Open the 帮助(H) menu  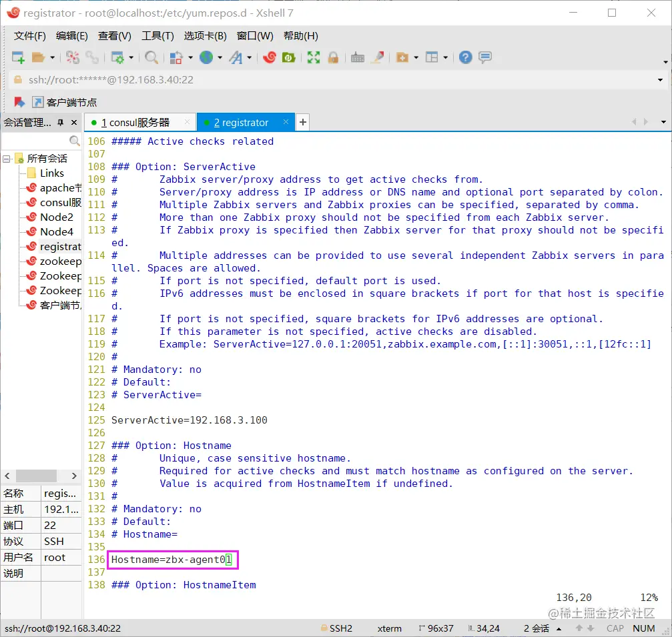click(301, 36)
